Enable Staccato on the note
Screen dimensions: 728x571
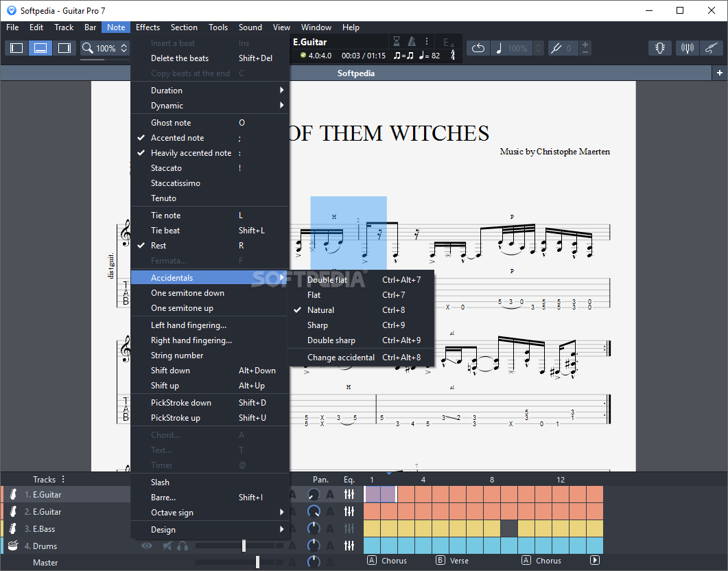click(210, 168)
